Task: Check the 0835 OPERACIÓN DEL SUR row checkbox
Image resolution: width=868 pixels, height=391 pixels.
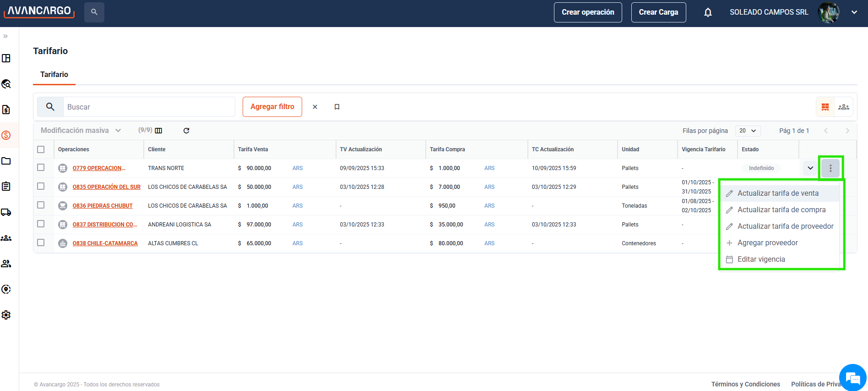Action: pyautogui.click(x=41, y=187)
